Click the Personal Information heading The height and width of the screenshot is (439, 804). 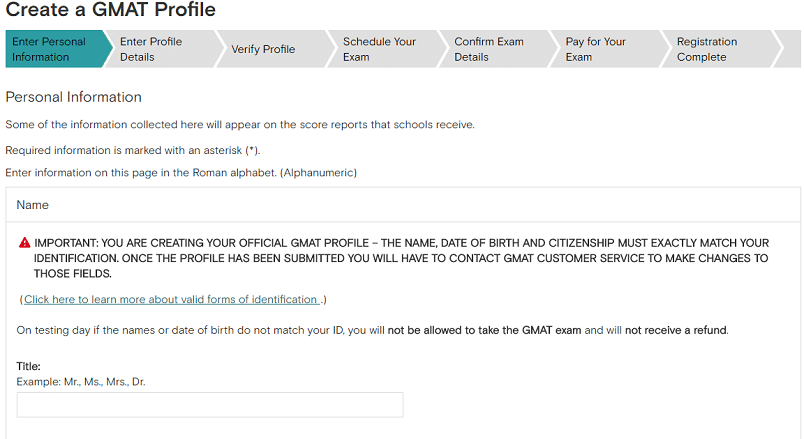[74, 97]
